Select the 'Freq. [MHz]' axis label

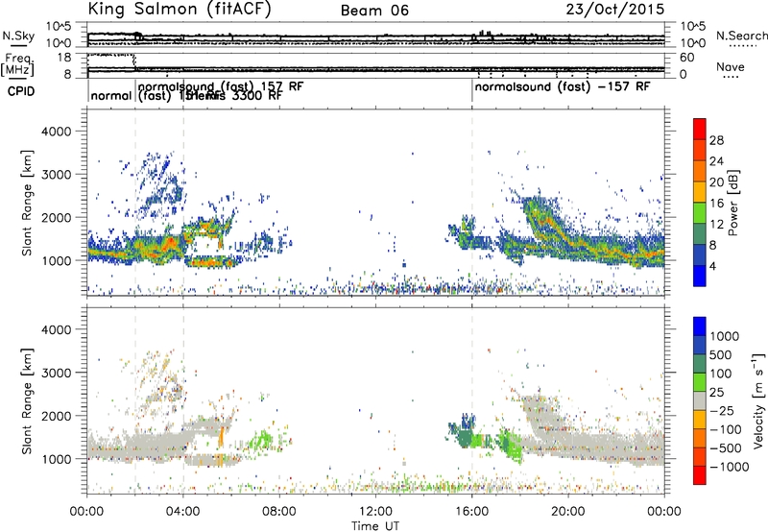click(x=17, y=64)
